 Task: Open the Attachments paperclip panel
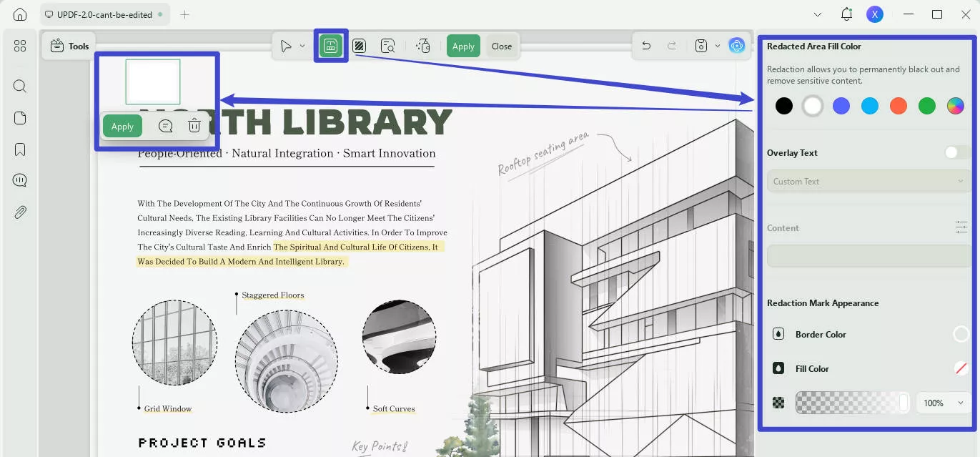[20, 212]
